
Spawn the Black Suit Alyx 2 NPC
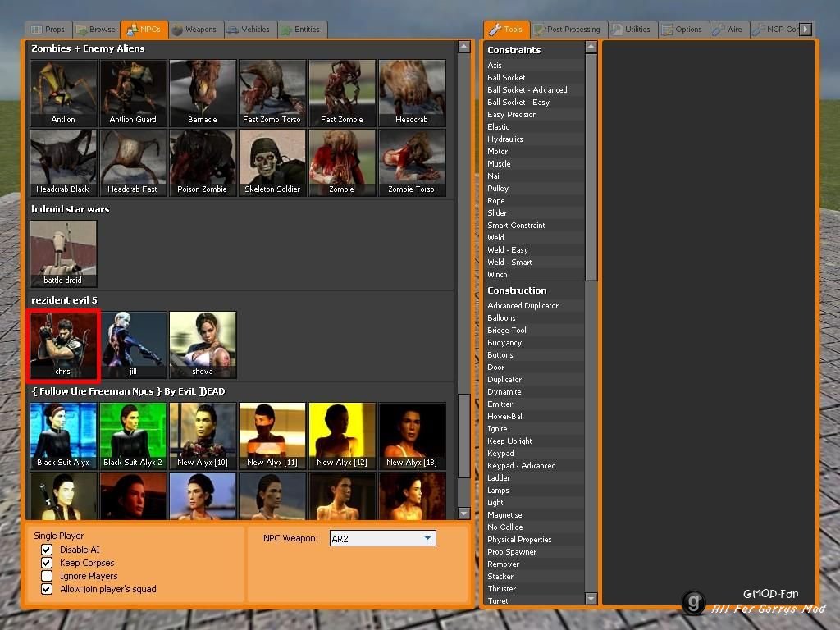click(x=133, y=436)
